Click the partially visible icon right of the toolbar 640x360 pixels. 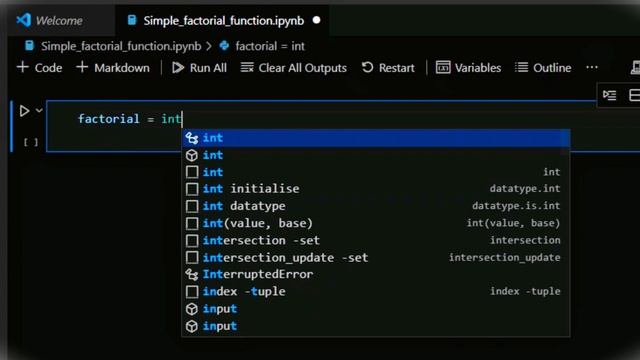635,68
